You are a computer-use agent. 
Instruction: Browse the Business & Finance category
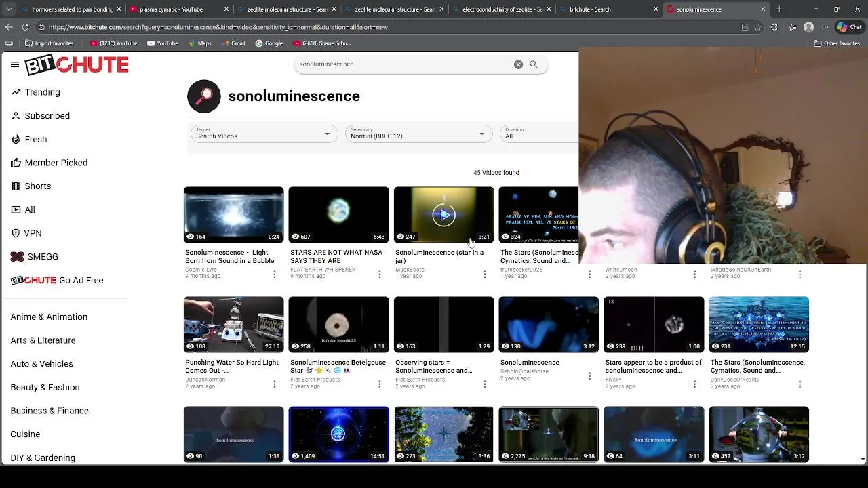50,411
